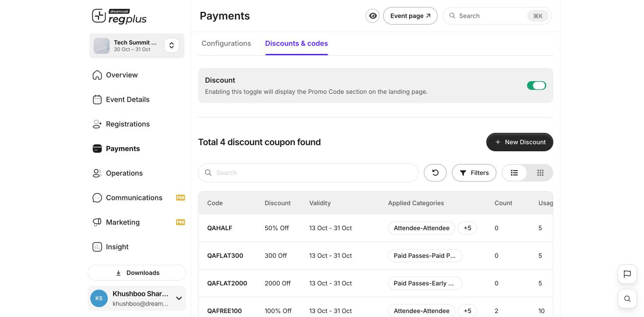The width and height of the screenshot is (644, 317).
Task: Create a New Discount
Action: pyautogui.click(x=520, y=142)
